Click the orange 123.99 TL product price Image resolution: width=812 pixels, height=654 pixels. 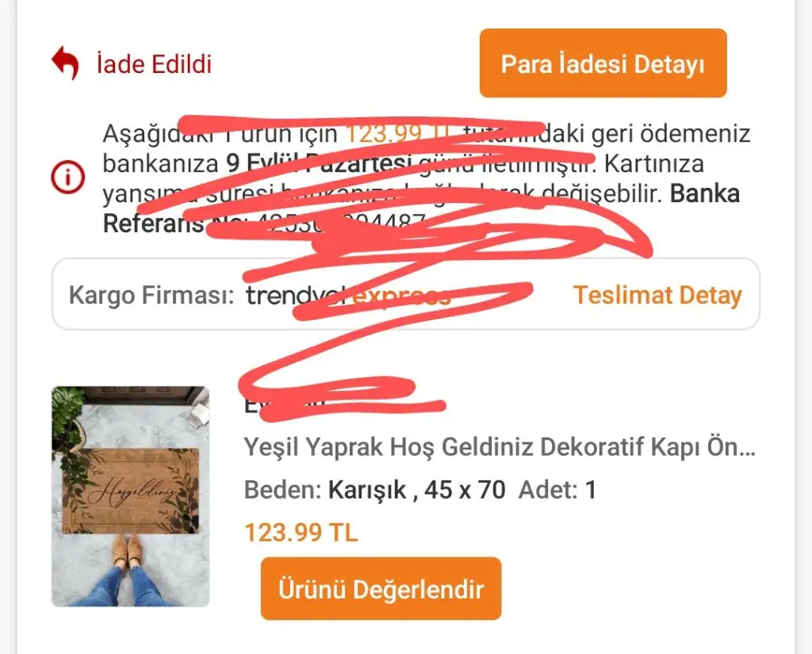click(x=301, y=532)
